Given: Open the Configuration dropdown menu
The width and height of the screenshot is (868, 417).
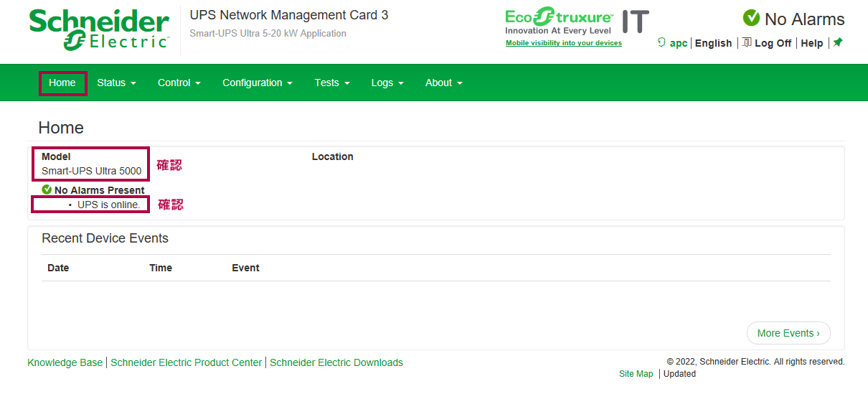Looking at the screenshot, I should point(258,83).
